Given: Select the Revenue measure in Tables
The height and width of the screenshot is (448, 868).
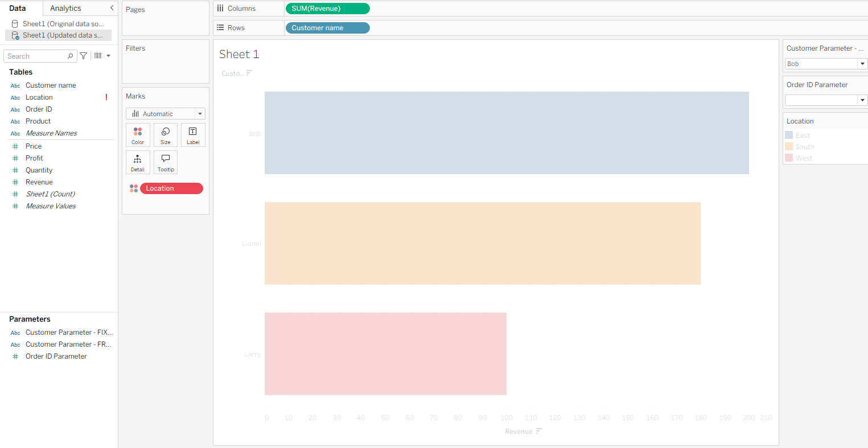Looking at the screenshot, I should point(39,182).
